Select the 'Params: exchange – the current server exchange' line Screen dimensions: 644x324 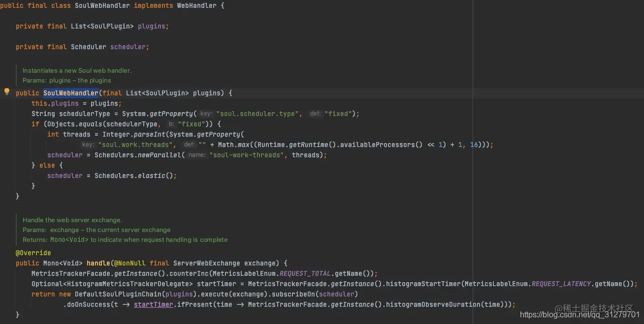[x=97, y=230]
